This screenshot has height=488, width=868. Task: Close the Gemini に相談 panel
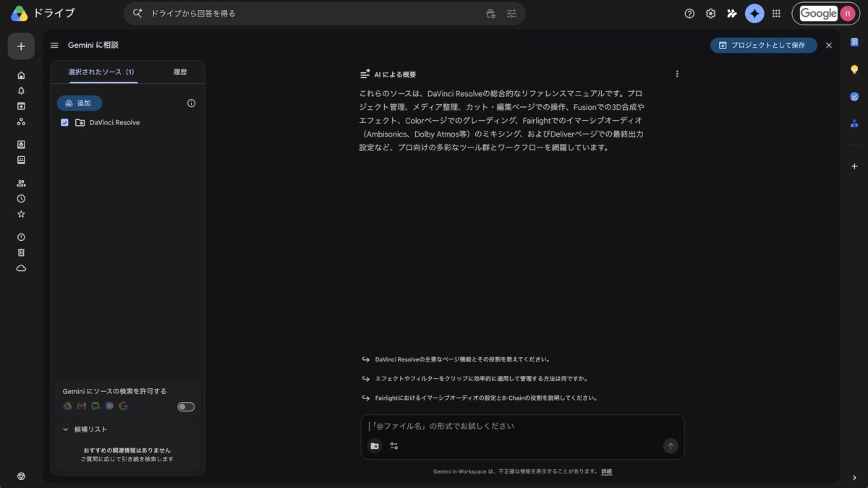click(829, 45)
